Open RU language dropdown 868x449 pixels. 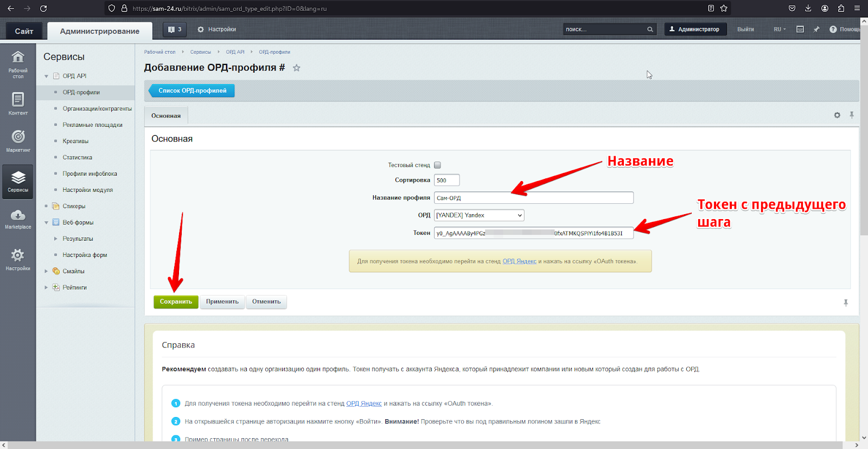780,29
